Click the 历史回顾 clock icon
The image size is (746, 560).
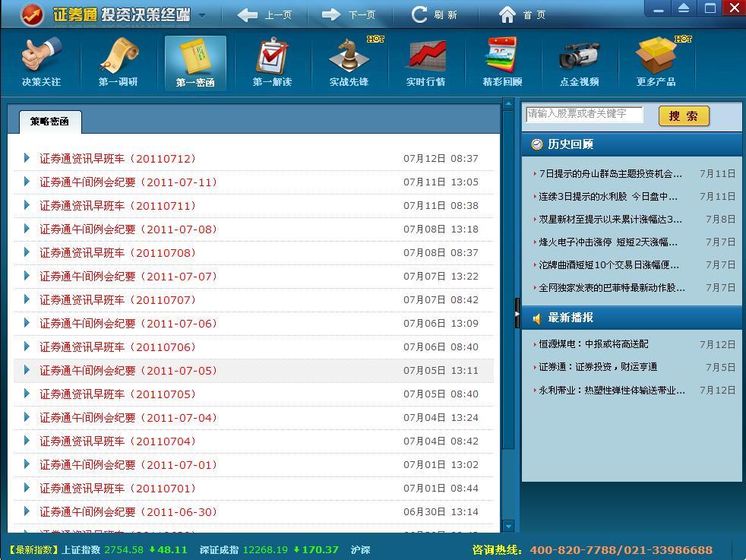[x=536, y=144]
